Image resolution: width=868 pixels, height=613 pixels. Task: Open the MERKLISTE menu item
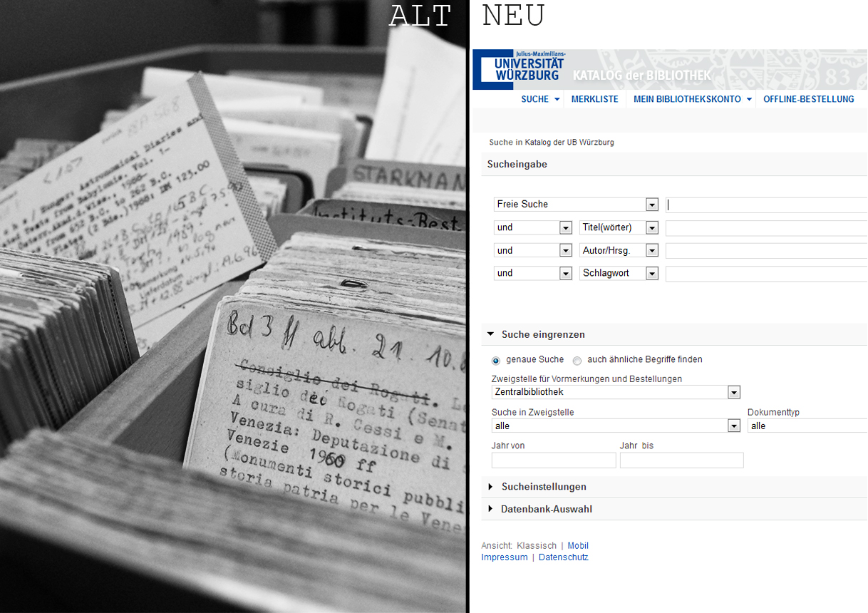594,100
